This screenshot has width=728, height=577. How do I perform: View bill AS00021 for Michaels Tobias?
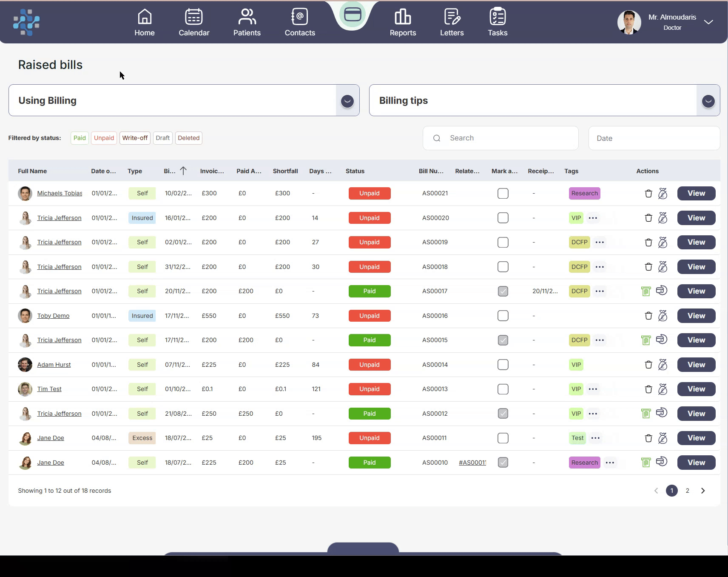pos(696,193)
